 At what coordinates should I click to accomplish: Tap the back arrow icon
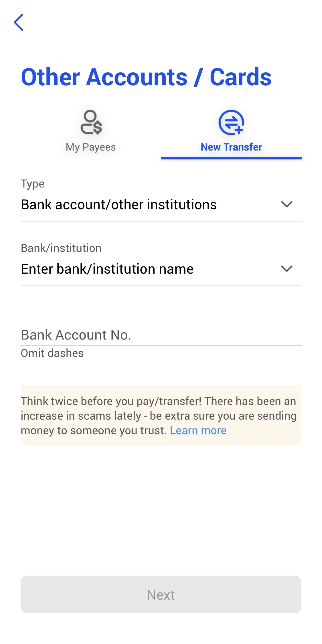19,22
